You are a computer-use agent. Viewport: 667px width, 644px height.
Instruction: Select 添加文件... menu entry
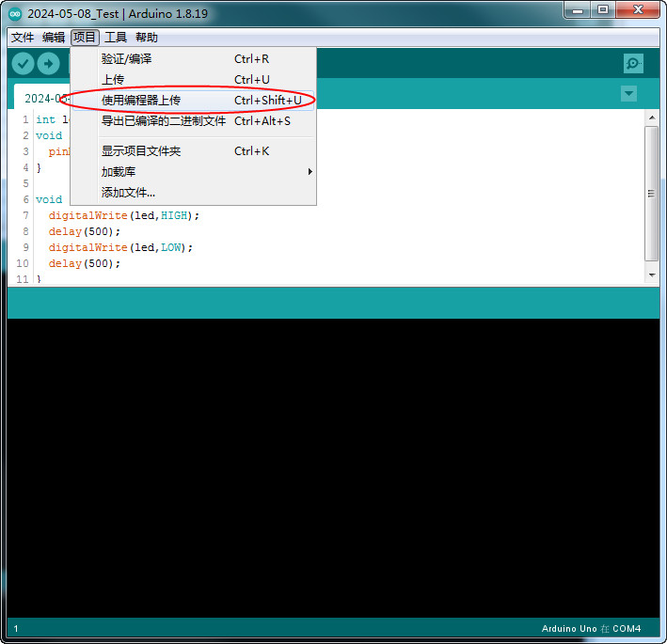[194, 193]
